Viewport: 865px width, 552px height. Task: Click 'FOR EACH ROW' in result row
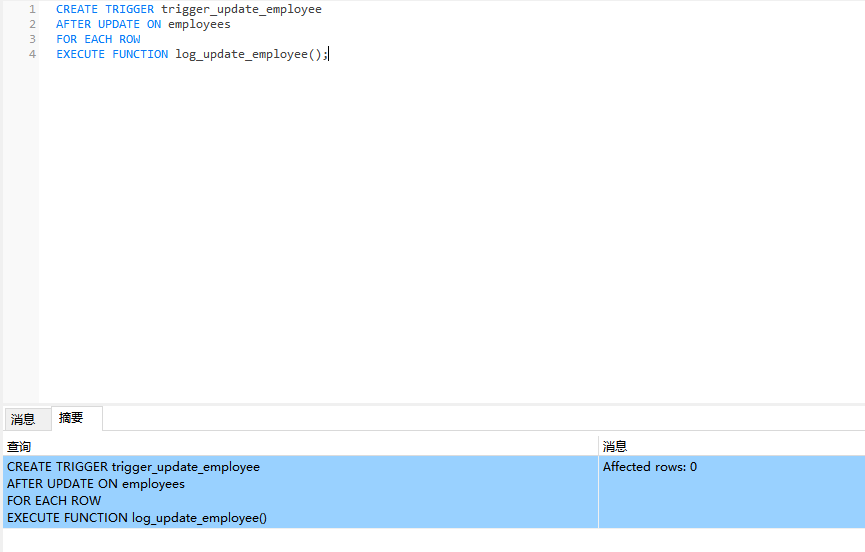point(54,501)
